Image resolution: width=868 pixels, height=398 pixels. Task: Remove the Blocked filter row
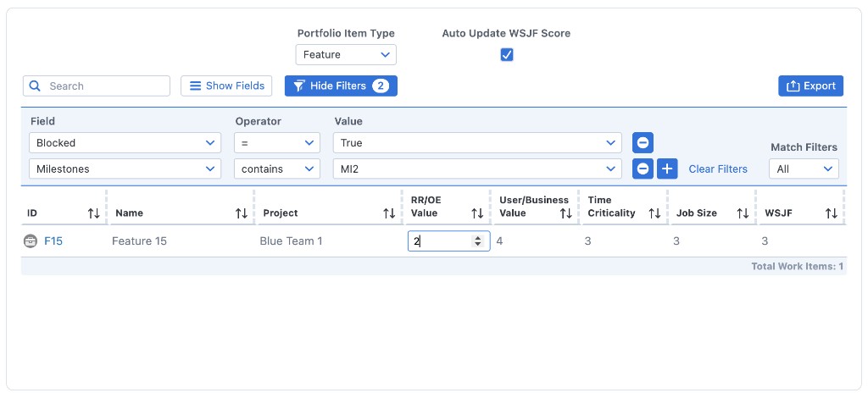(643, 143)
